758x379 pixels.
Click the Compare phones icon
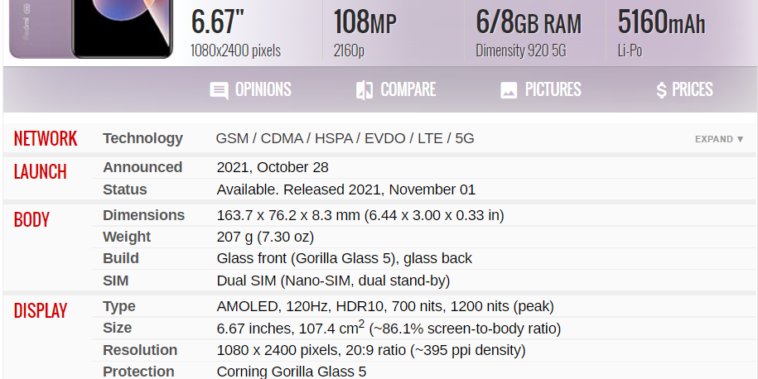(x=364, y=90)
